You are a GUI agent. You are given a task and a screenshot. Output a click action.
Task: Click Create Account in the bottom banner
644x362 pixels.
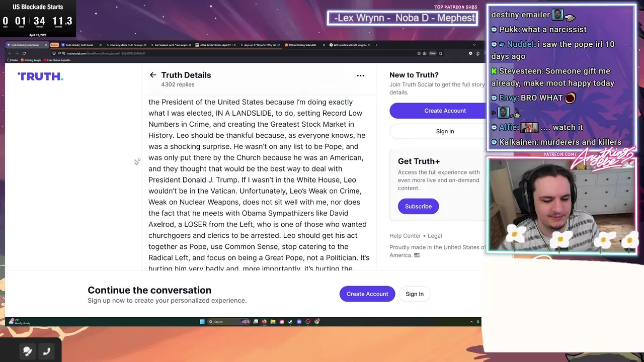coord(367,294)
